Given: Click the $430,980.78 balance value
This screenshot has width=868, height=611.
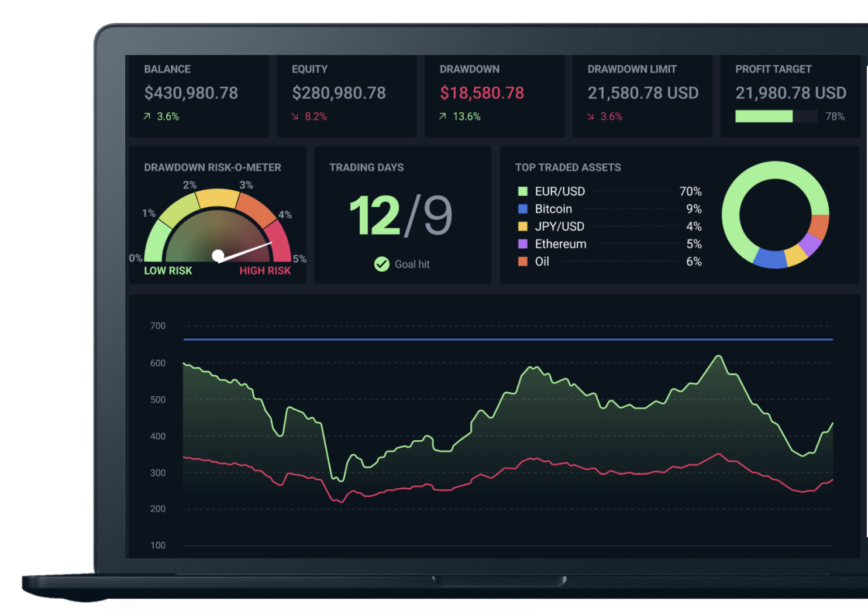Looking at the screenshot, I should tap(191, 93).
